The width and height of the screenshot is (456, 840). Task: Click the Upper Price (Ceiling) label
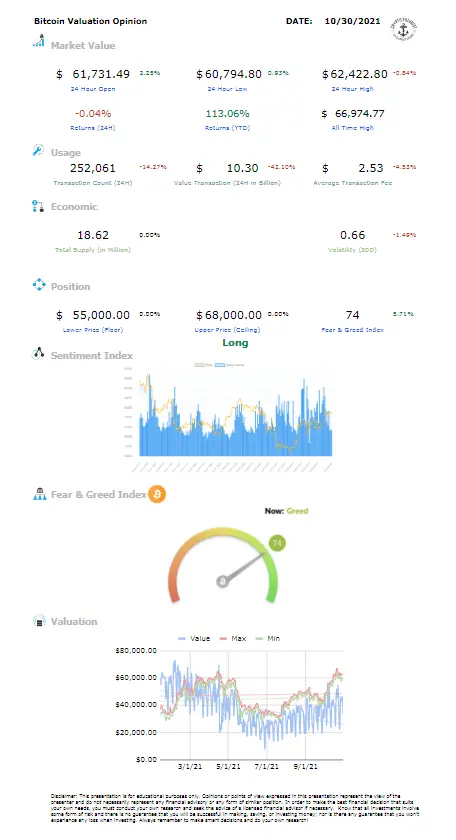[227, 330]
